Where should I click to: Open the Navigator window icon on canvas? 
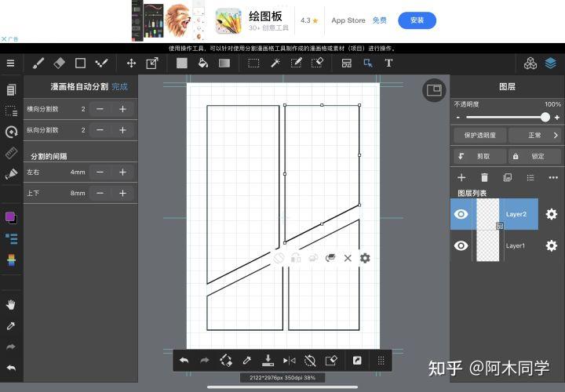point(434,90)
